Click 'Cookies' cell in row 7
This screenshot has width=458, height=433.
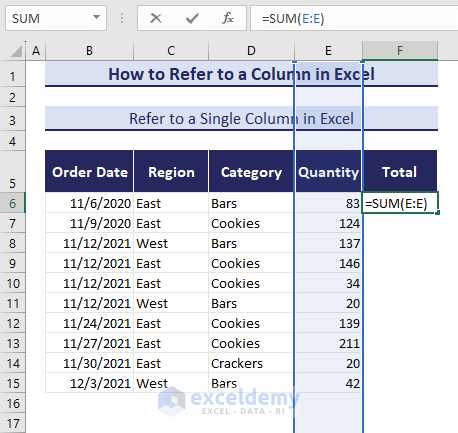251,223
